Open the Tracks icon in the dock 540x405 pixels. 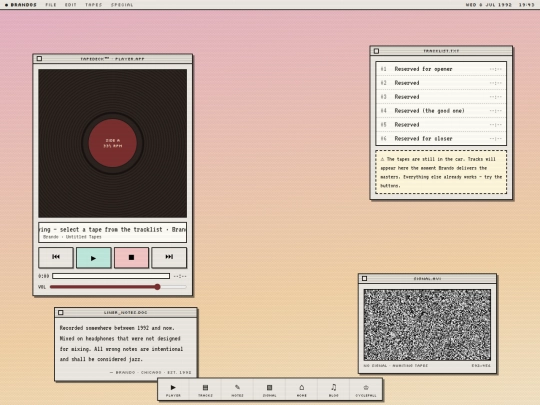point(205,391)
